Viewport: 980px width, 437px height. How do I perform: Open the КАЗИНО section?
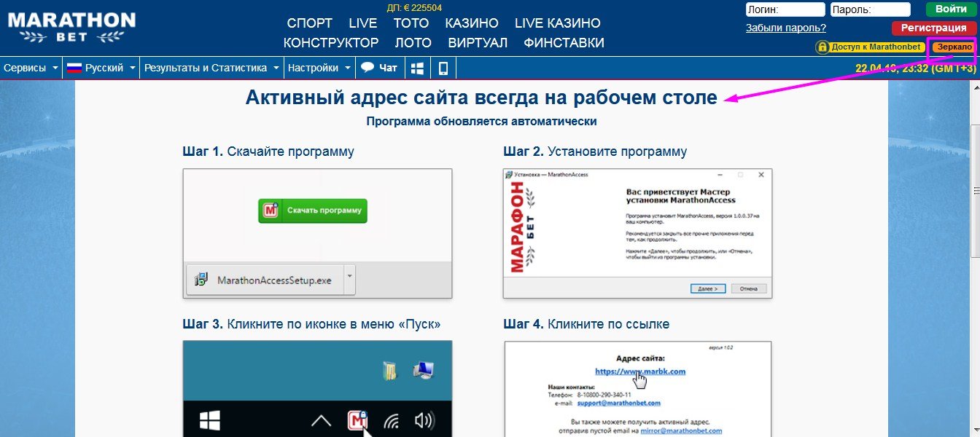(472, 23)
